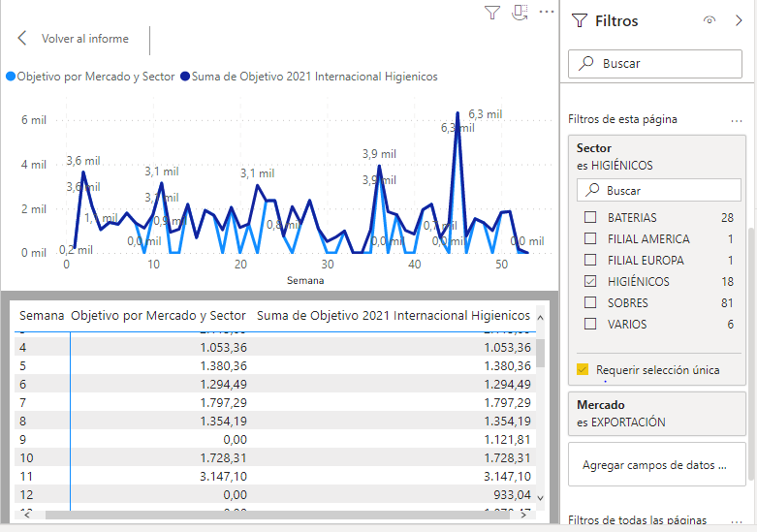
Task: Select table row for Semana 7
Action: tap(275, 402)
